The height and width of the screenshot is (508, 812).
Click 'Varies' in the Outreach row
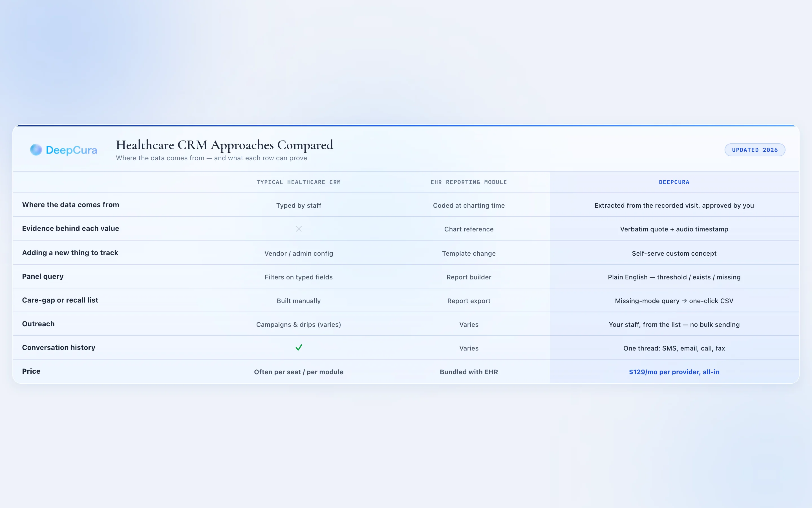[x=469, y=325]
